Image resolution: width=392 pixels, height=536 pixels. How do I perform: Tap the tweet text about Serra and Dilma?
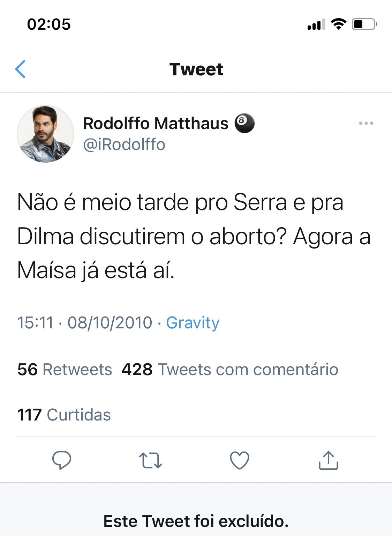point(194,236)
